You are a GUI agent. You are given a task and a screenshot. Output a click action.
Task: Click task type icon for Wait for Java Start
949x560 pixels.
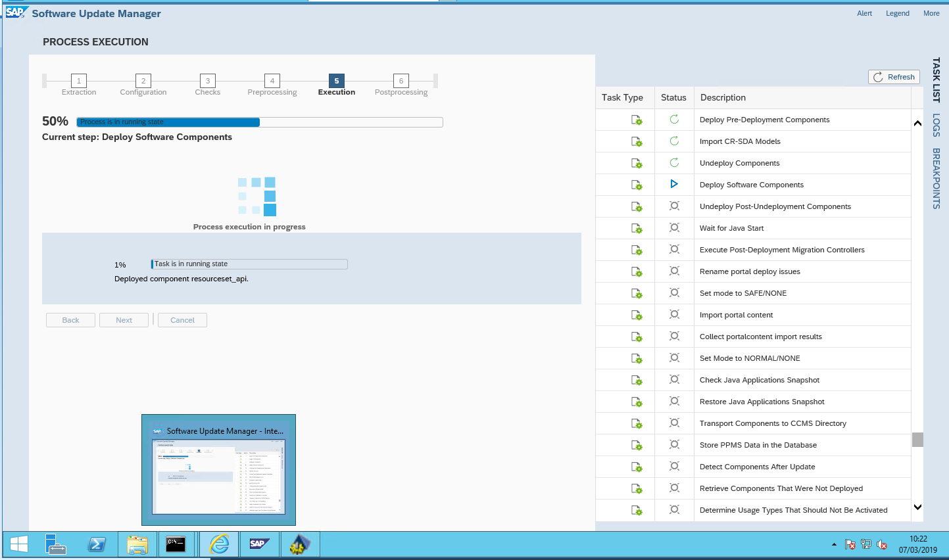pyautogui.click(x=637, y=229)
